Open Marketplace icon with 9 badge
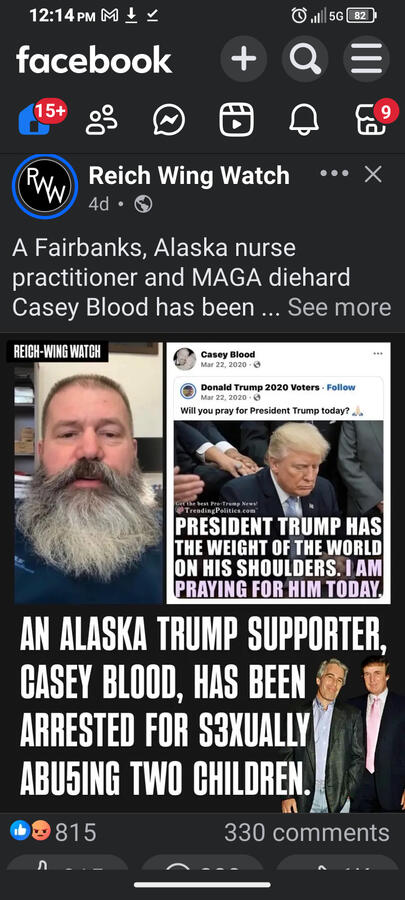Viewport: 405px width, 900px height. (x=371, y=120)
